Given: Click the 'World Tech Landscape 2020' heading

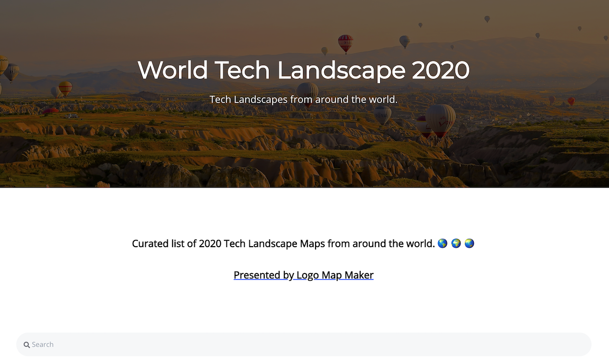Looking at the screenshot, I should [x=304, y=70].
